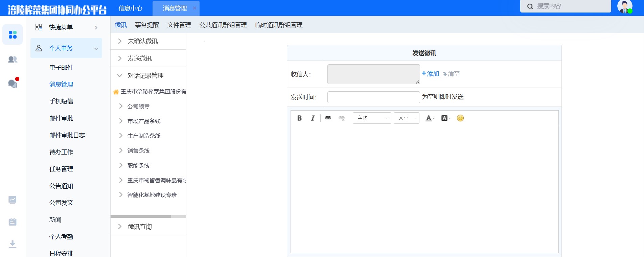Open 消息管理 in the sidebar
This screenshot has width=644, height=257.
click(61, 85)
